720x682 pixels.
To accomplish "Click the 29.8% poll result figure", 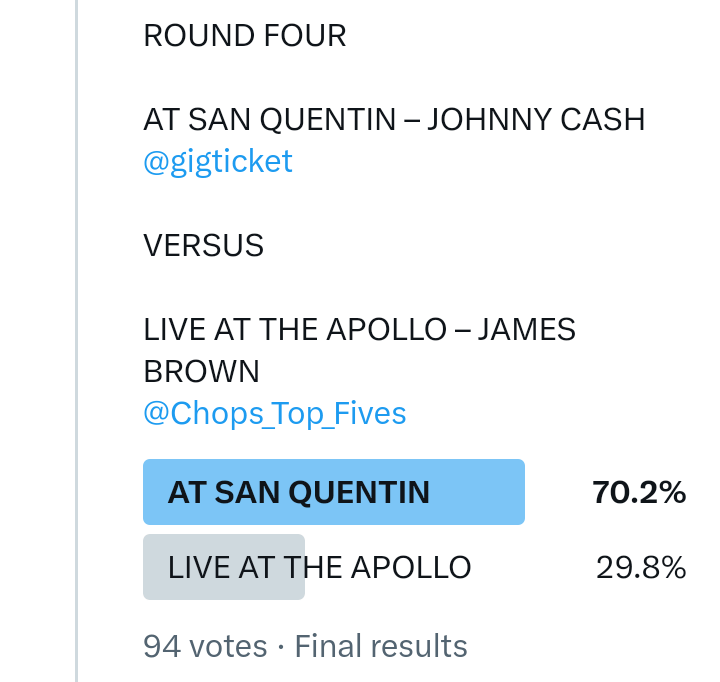I will 641,568.
